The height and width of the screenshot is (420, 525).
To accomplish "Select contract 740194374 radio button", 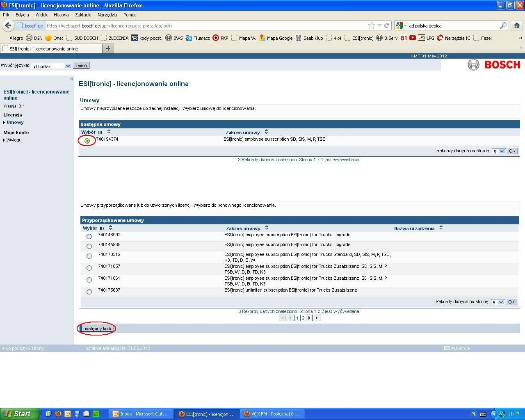I will pyautogui.click(x=87, y=141).
